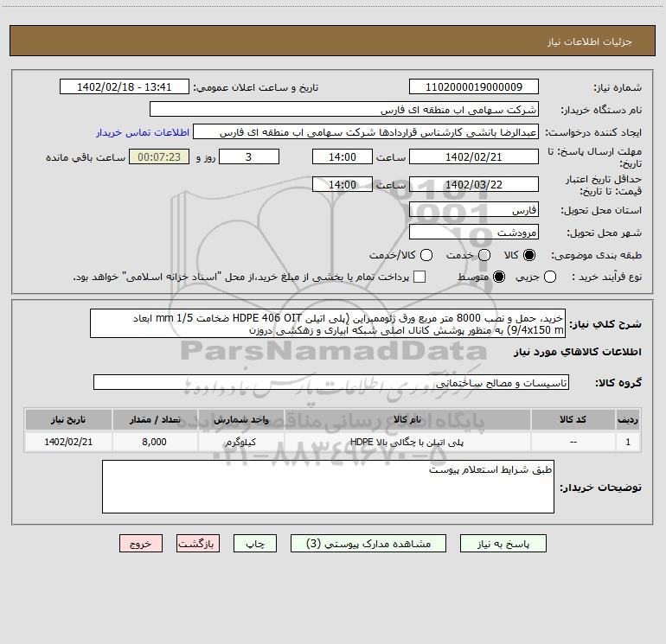The image size is (666, 644).
Task: Click the goods group field تاسیسات و مصالح ساختمانی
Action: pos(331,382)
